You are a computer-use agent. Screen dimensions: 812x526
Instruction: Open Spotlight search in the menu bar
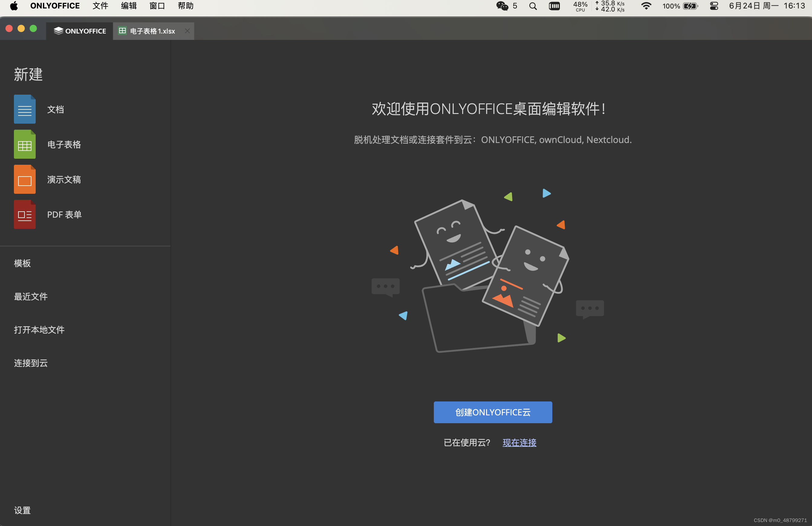533,6
